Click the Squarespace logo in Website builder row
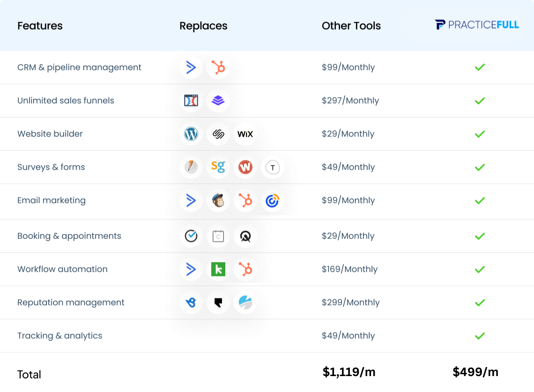The image size is (534, 392). 218,134
